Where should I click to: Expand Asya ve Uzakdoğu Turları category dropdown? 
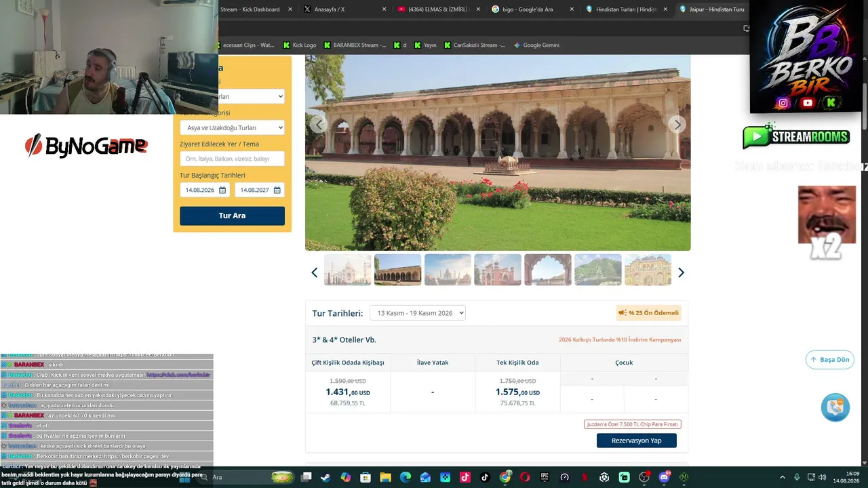(232, 128)
